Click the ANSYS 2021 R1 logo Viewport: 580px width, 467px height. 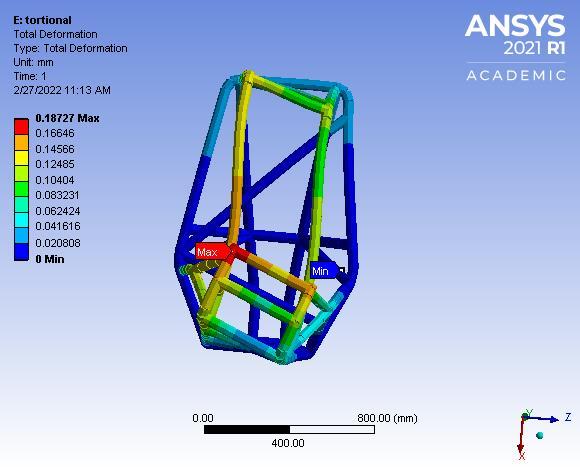tap(515, 34)
